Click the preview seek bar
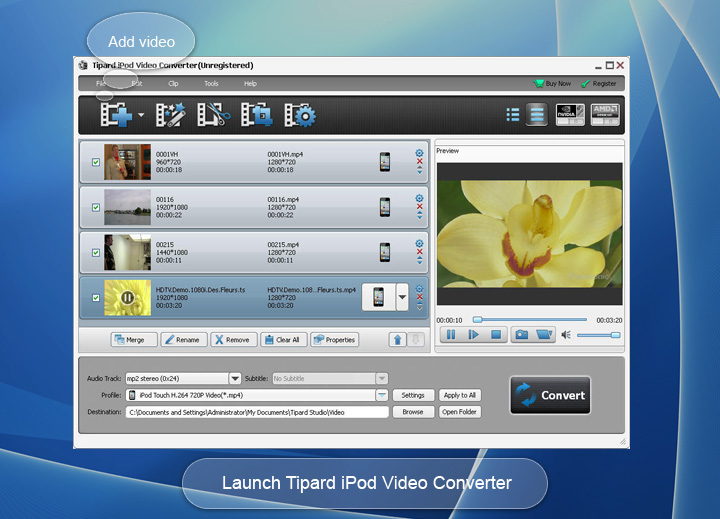The height and width of the screenshot is (519, 720). pyautogui.click(x=530, y=319)
